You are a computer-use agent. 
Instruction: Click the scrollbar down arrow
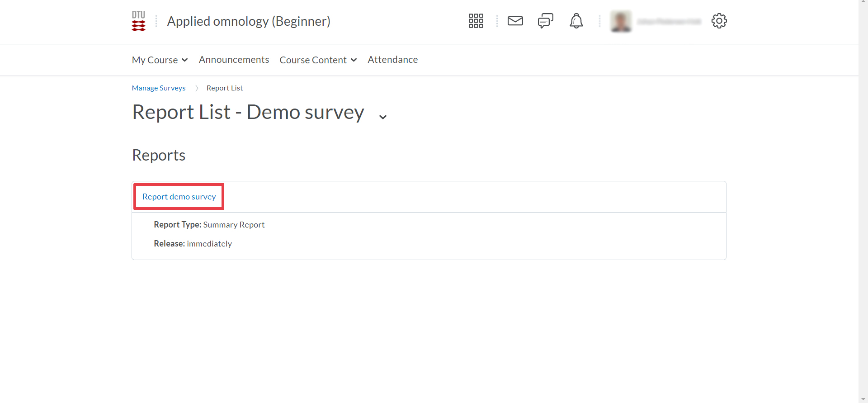pyautogui.click(x=863, y=399)
